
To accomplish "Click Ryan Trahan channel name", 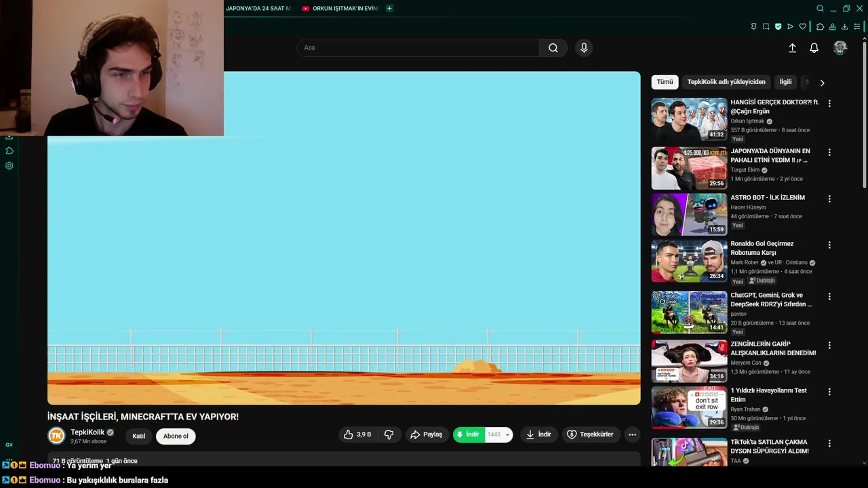I will pos(745,409).
